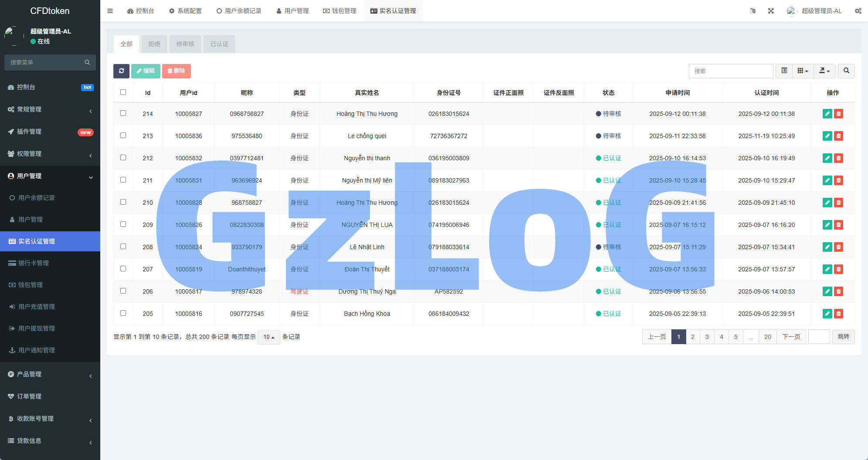Open the export data dropdown

[824, 71]
